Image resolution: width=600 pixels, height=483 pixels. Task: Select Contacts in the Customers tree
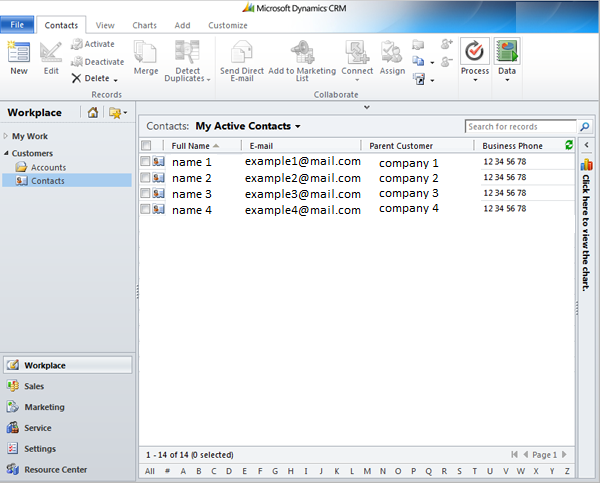pos(67,181)
